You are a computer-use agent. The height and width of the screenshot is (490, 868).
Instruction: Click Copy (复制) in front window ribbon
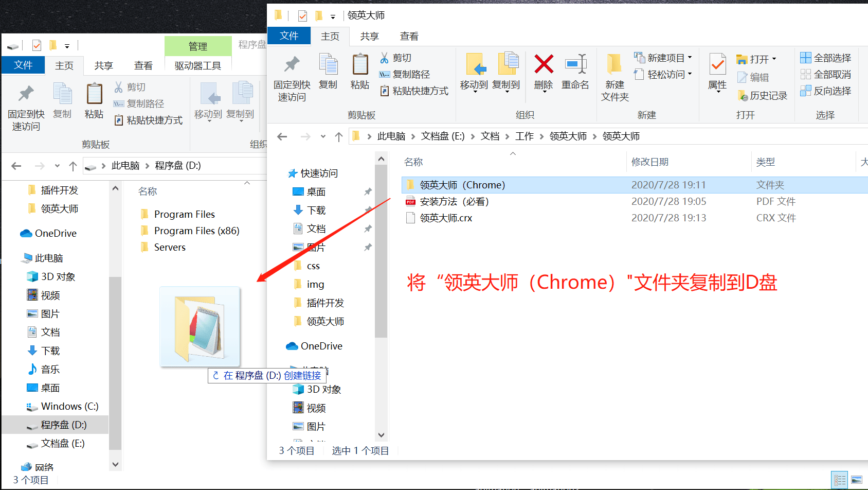point(328,72)
